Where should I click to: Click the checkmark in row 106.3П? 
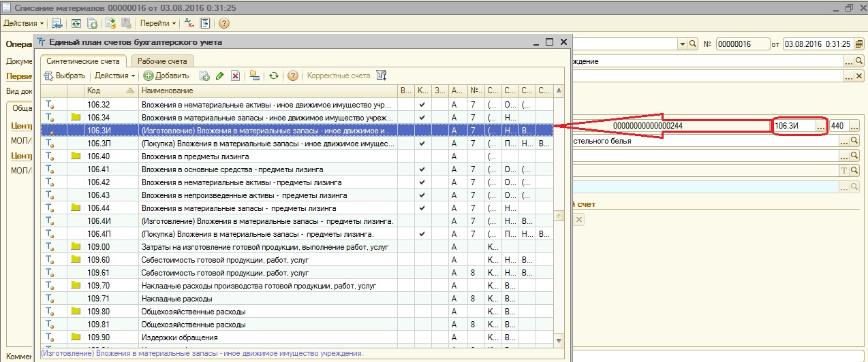coord(422,144)
